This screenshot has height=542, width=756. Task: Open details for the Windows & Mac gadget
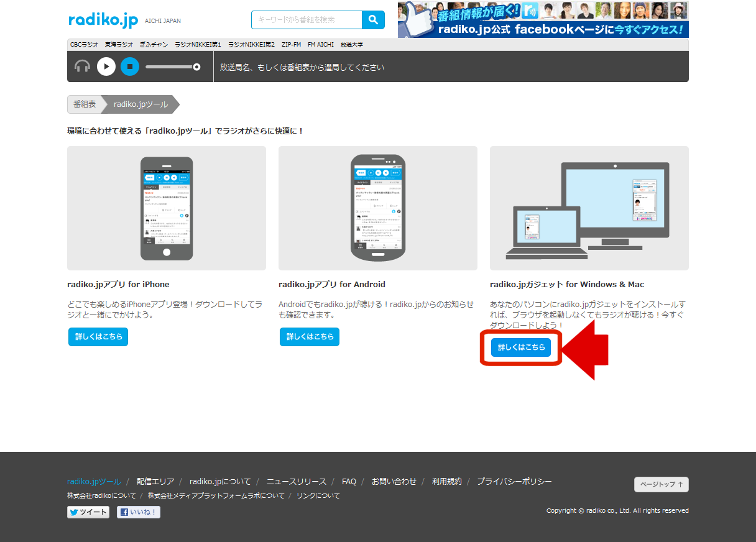521,347
